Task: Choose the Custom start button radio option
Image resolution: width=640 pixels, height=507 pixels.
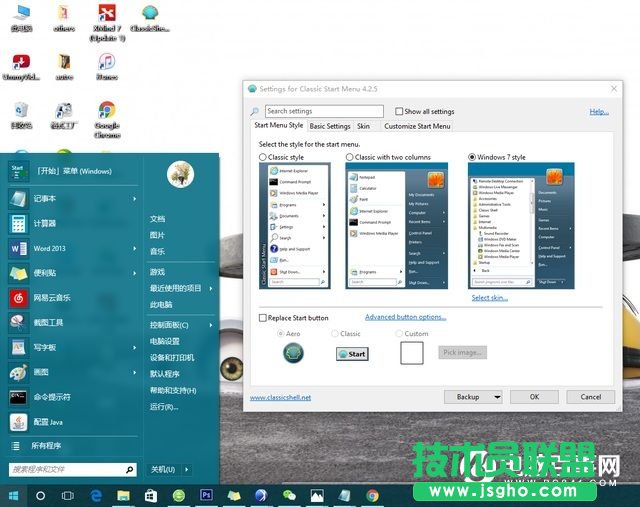Action: pyautogui.click(x=399, y=334)
